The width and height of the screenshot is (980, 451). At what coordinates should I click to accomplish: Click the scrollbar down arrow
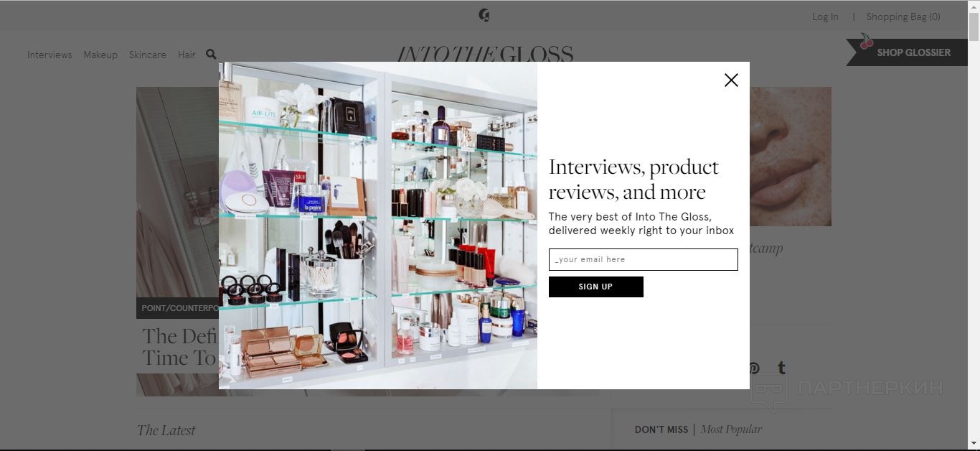click(974, 443)
